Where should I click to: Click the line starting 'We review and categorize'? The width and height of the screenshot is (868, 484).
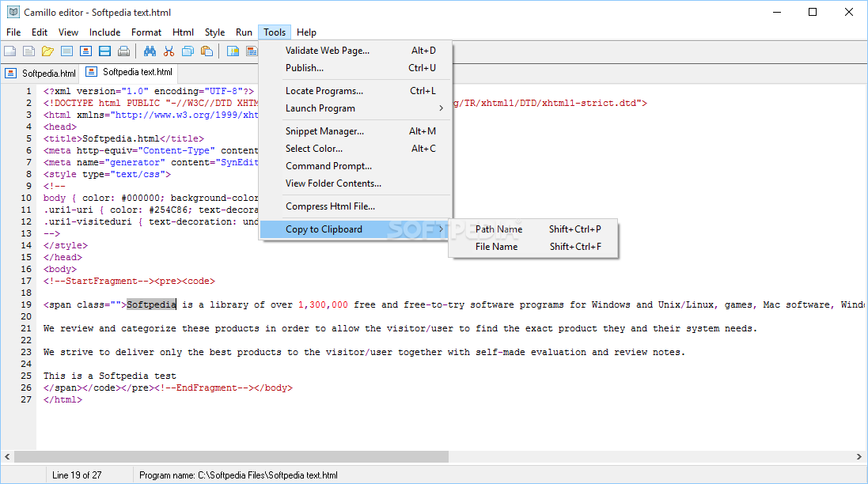(x=400, y=328)
